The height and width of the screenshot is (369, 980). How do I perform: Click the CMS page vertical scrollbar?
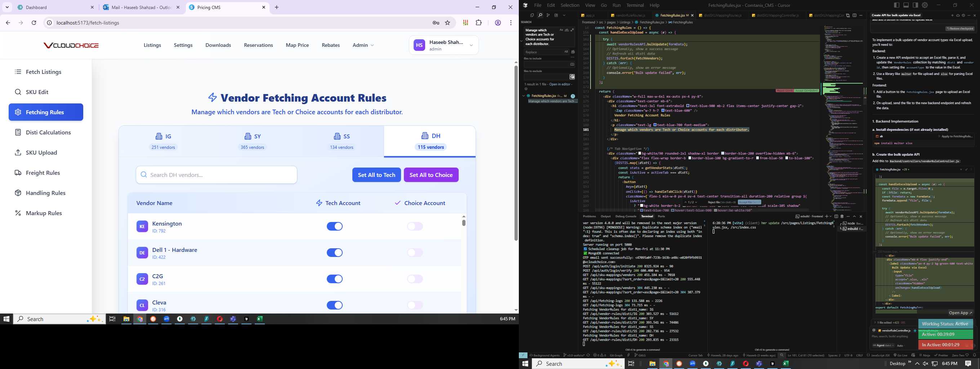pos(516,153)
